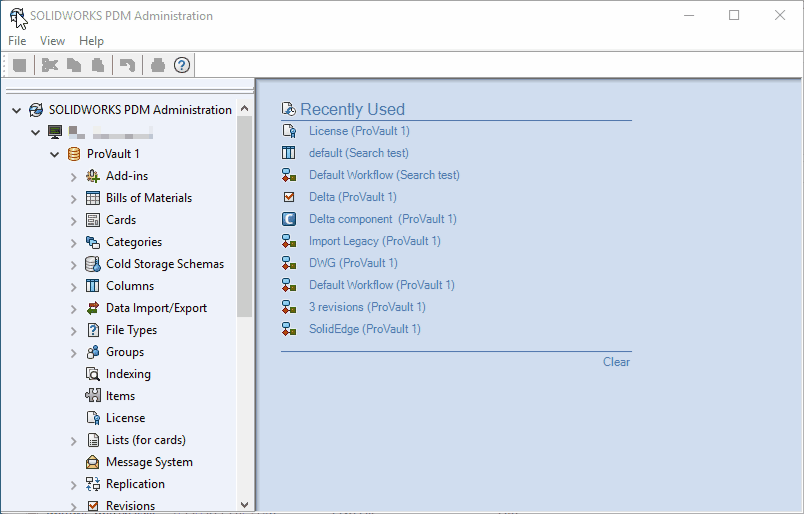
Task: Click the Message System envelope icon
Action: 93,462
